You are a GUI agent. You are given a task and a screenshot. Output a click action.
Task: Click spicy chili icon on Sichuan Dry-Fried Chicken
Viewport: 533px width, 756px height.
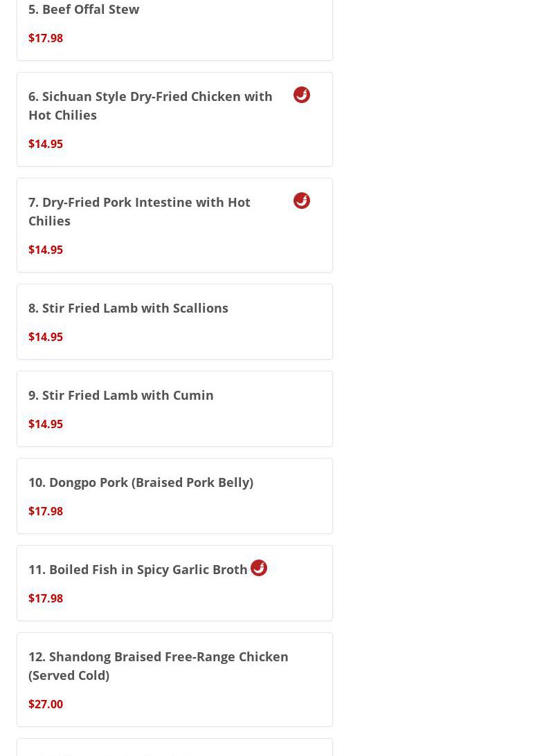(x=302, y=95)
